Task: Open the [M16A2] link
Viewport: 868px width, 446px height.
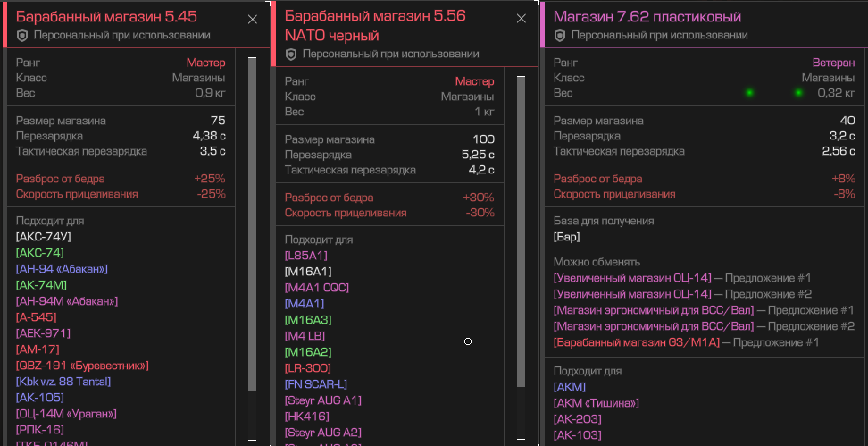Action: pos(308,352)
